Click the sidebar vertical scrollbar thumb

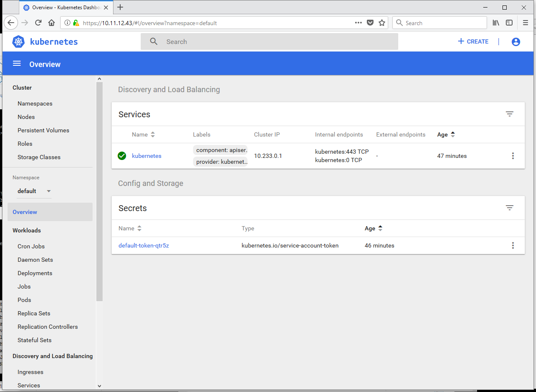coord(99,191)
